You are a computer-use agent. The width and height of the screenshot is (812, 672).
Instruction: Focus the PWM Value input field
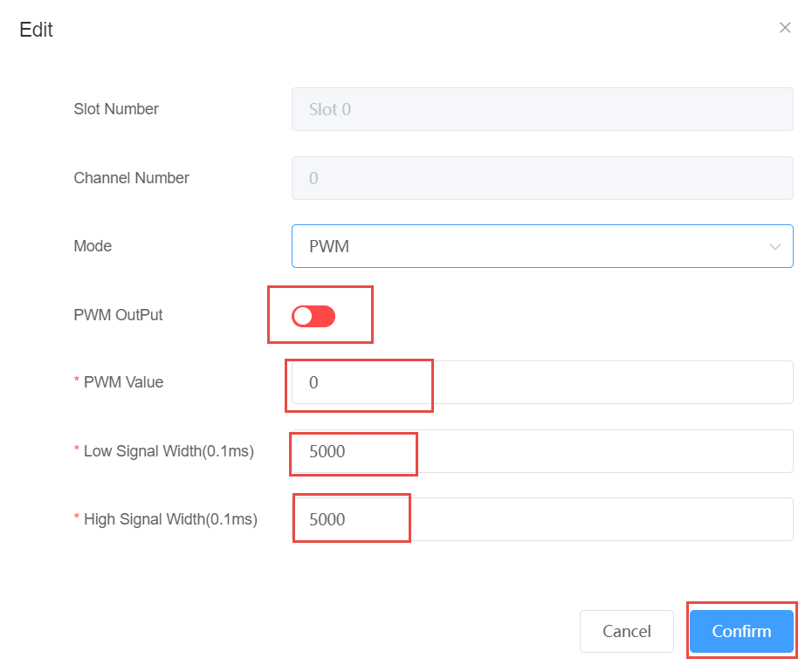click(x=541, y=382)
